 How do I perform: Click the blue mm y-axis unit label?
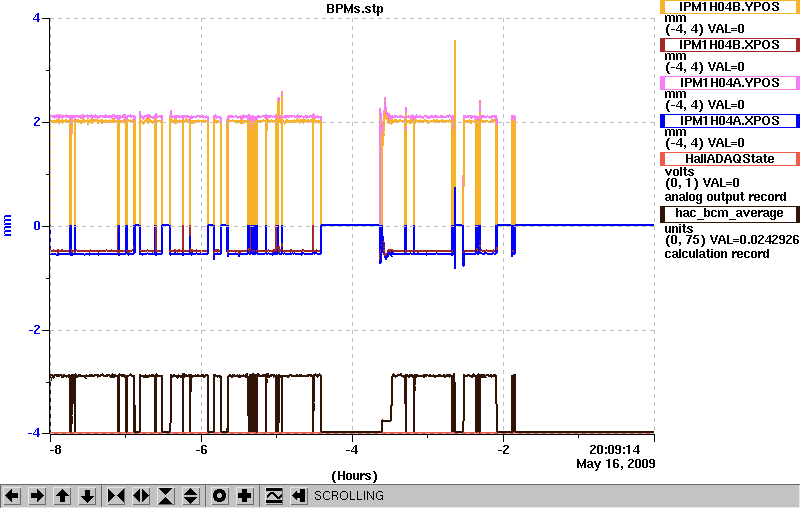pos(7,225)
